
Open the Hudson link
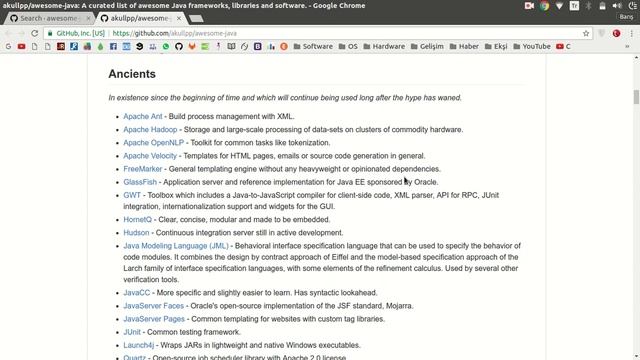pyautogui.click(x=136, y=232)
